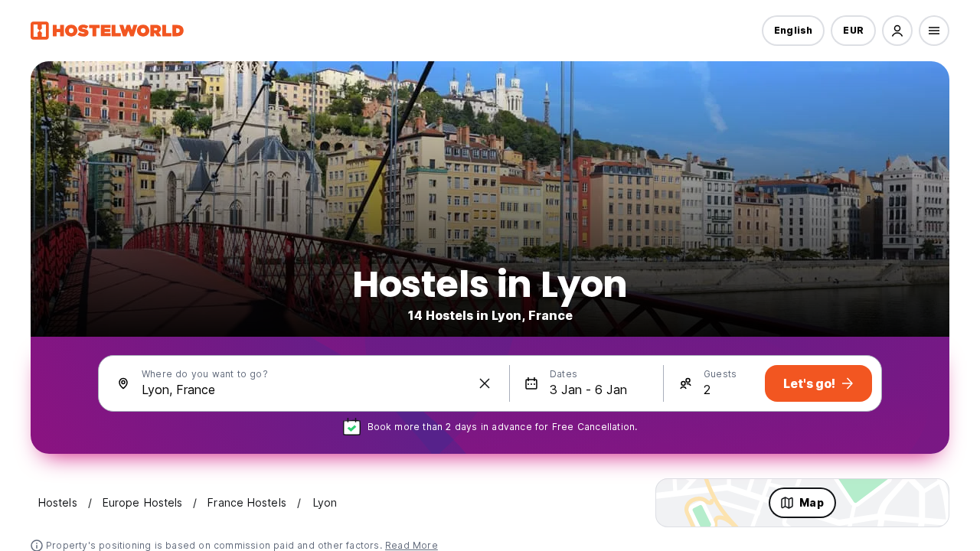Click the free cancellation calendar icon

click(x=351, y=427)
